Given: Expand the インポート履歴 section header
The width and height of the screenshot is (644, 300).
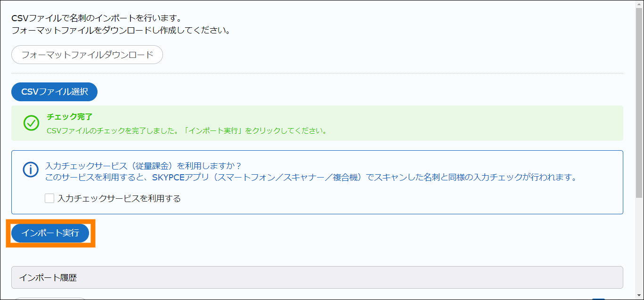Looking at the screenshot, I should click(317, 277).
